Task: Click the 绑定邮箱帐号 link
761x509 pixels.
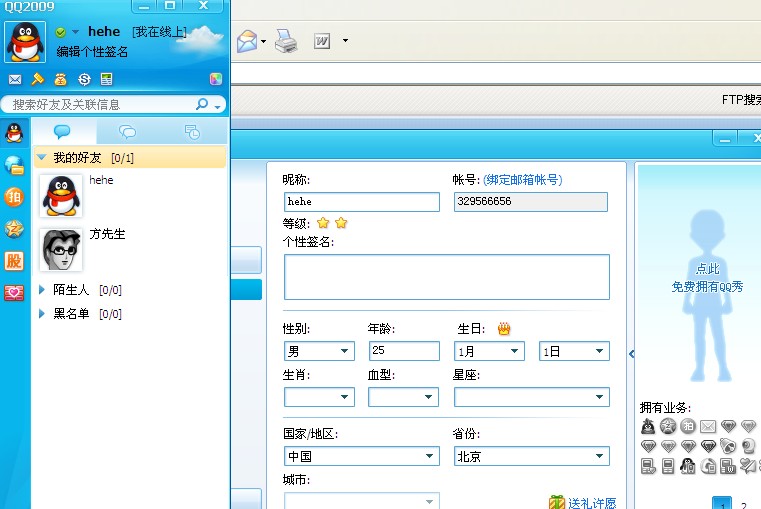Action: [x=523, y=180]
